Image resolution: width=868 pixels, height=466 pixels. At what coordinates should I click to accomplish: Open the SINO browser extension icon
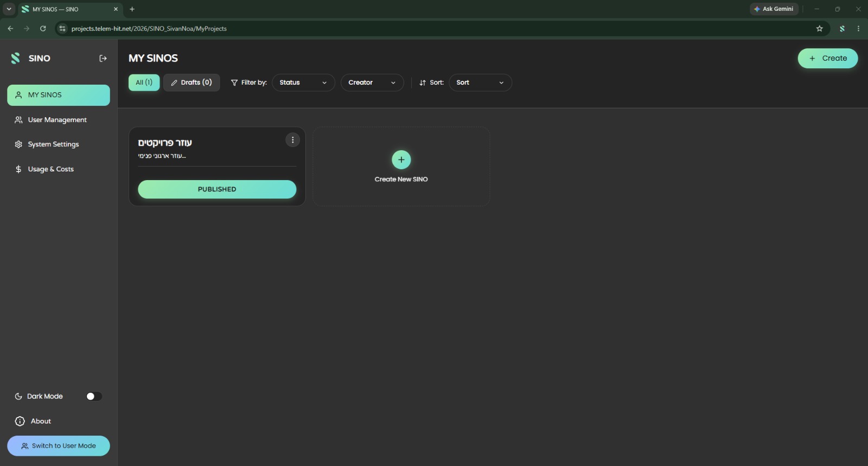(842, 28)
